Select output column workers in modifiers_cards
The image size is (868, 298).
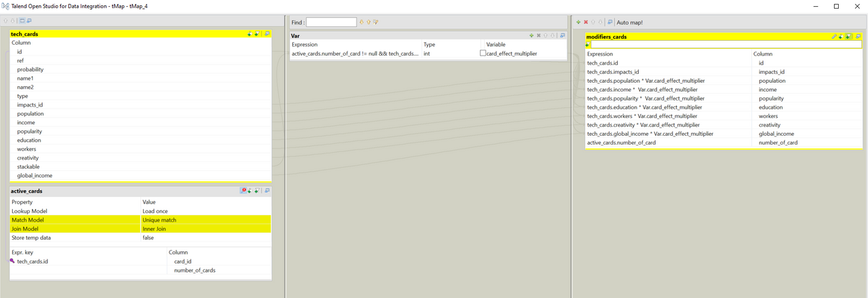pyautogui.click(x=768, y=116)
